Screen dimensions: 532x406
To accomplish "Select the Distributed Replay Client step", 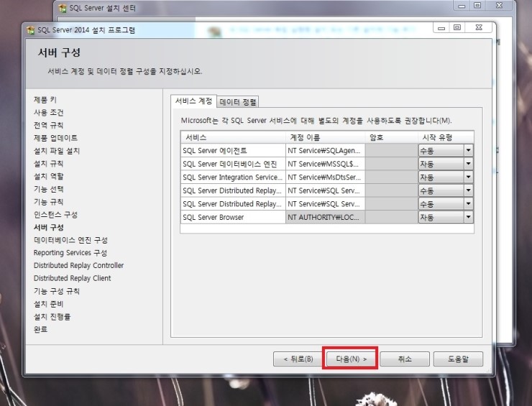I will tap(73, 279).
